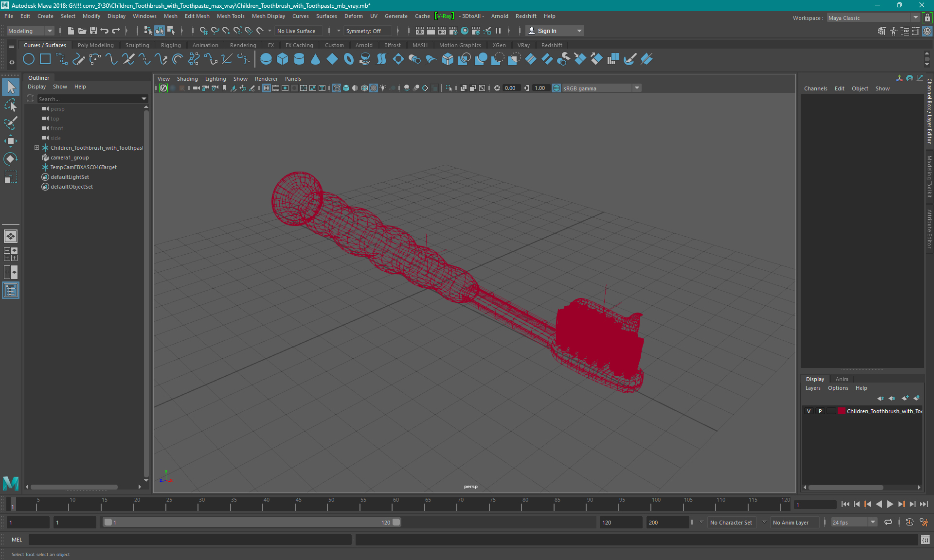
Task: Open the 24 fps dropdown
Action: click(854, 523)
